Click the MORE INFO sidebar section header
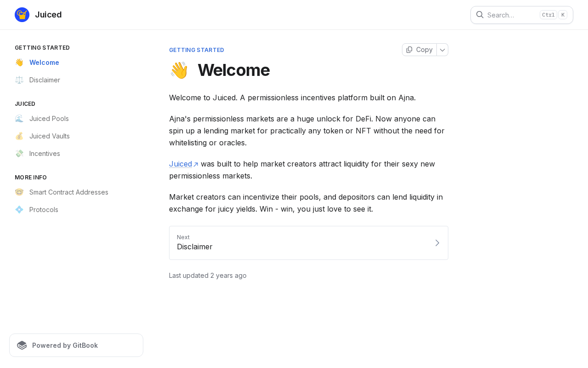 pos(31,178)
